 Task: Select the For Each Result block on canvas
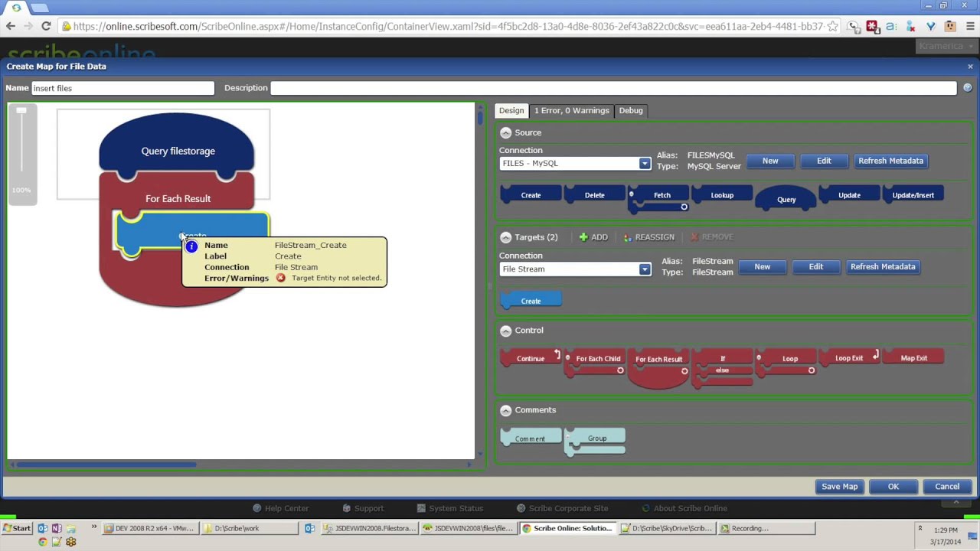point(178,198)
